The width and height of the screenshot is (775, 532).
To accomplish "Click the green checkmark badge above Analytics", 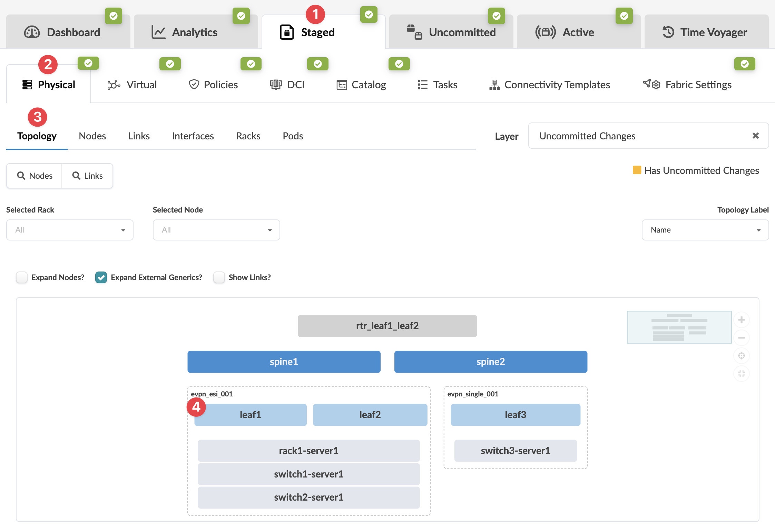I will click(241, 16).
